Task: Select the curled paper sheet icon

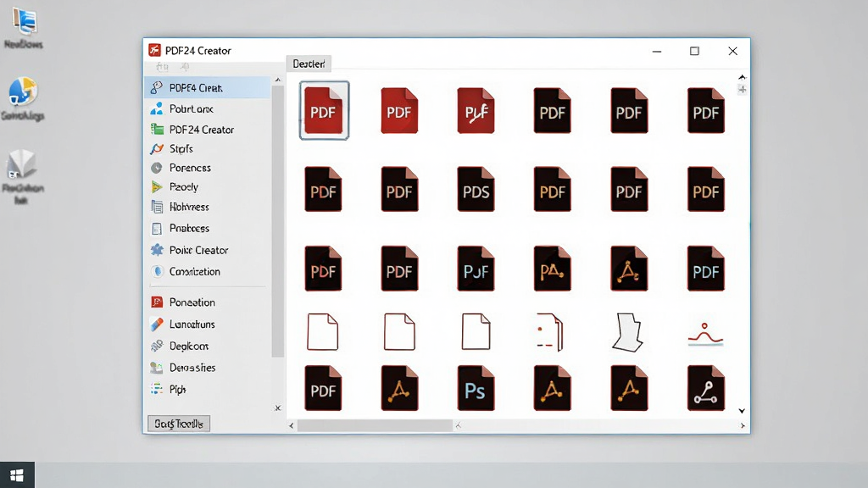Action: [628, 332]
